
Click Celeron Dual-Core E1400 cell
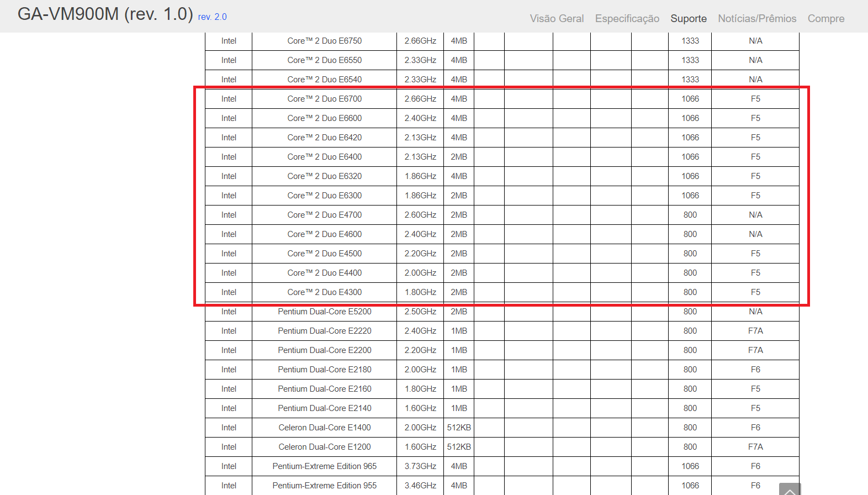tap(325, 428)
